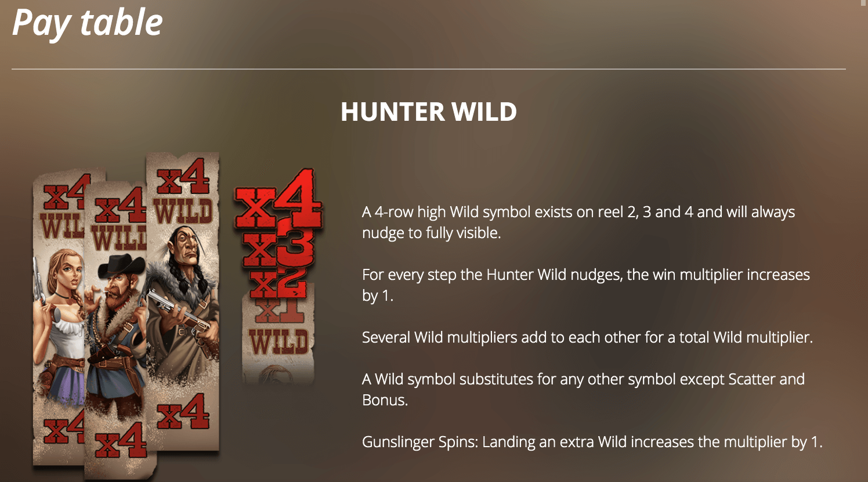Viewport: 868px width, 482px height.
Task: Click x4 badge at top of cowgirl reel
Action: (x=67, y=192)
